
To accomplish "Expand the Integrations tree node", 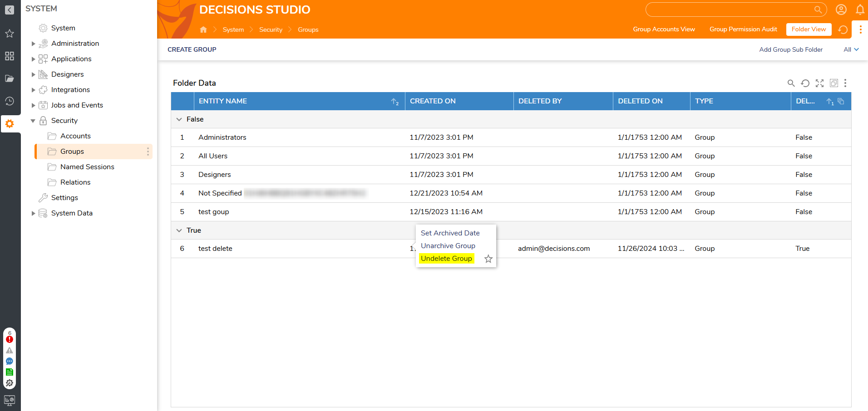I will (33, 90).
